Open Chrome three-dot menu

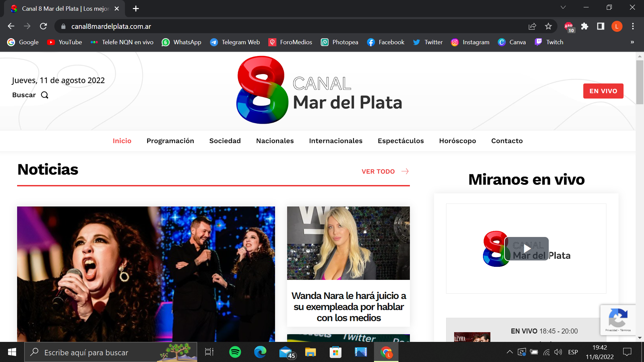pyautogui.click(x=633, y=26)
